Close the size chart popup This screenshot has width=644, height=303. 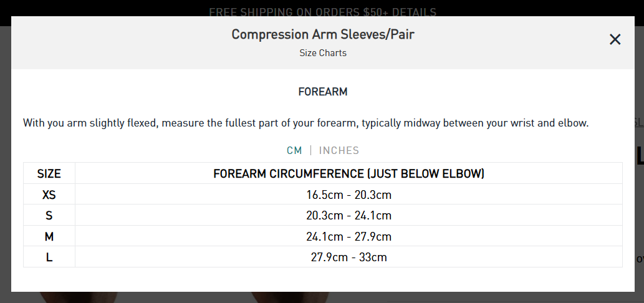pyautogui.click(x=615, y=39)
